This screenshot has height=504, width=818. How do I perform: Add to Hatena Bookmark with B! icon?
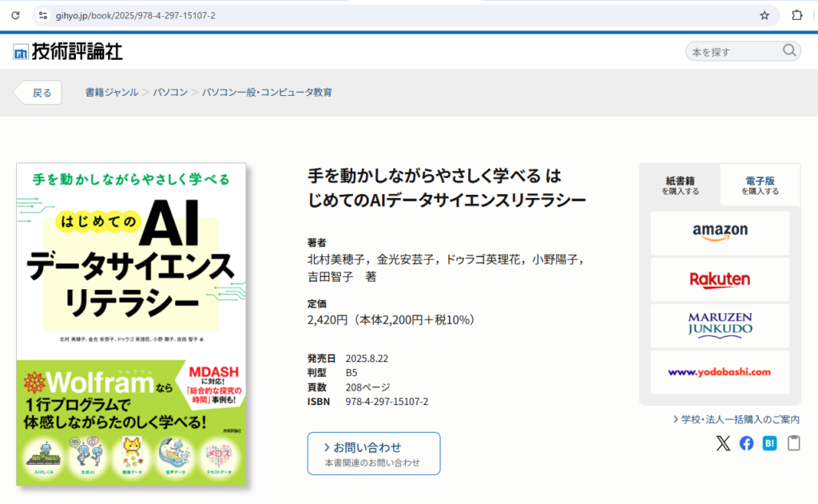[x=770, y=443]
